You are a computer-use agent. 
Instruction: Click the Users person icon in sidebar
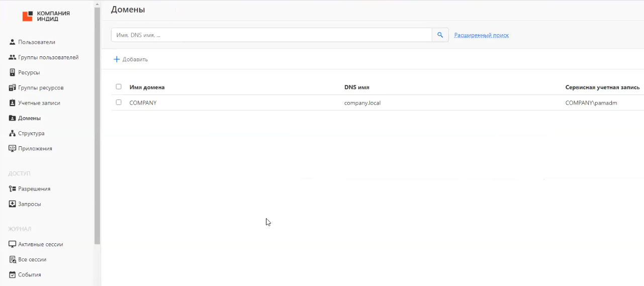[13, 42]
